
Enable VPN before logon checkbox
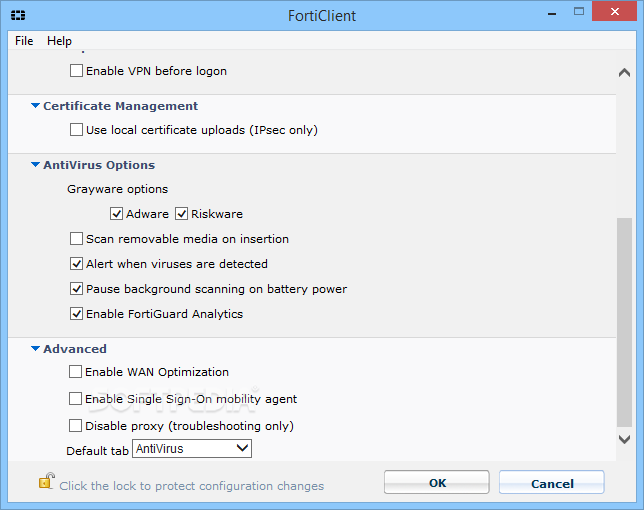coord(76,71)
